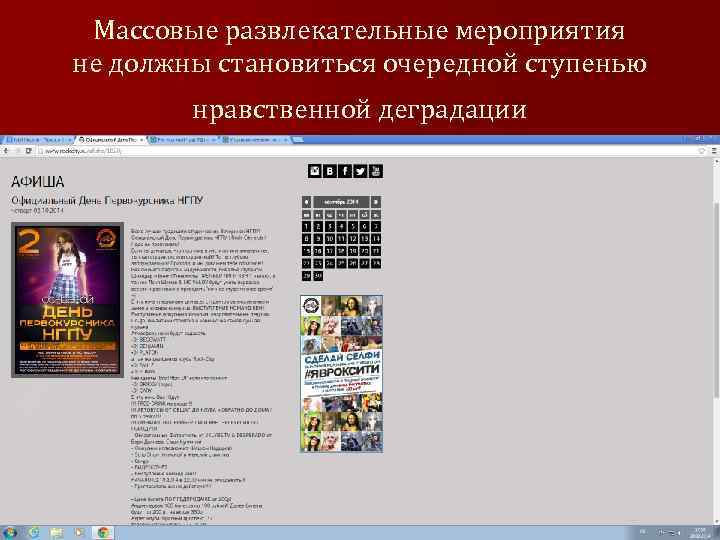Go back with the browser back arrow
Screen dimensions: 720x540
pyautogui.click(x=6, y=151)
